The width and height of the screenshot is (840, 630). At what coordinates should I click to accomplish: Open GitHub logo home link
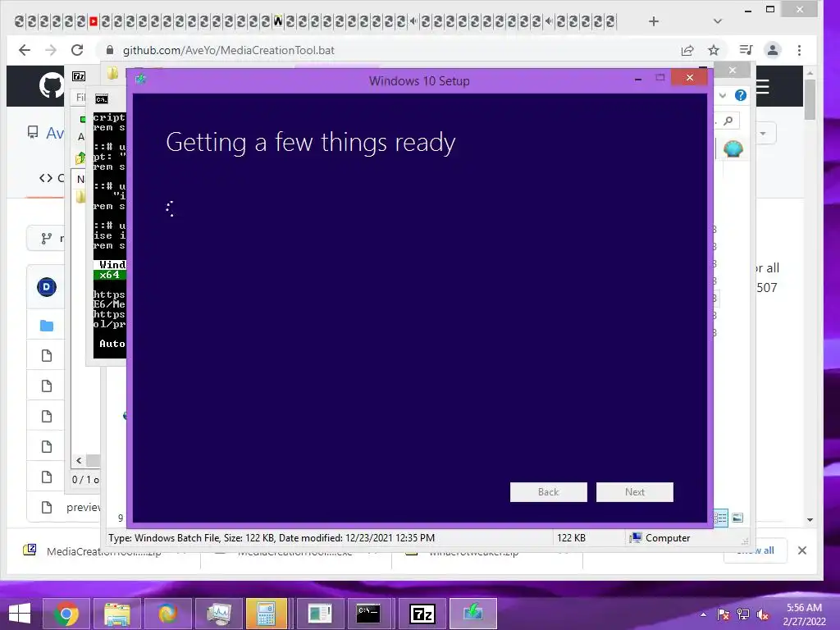[52, 85]
